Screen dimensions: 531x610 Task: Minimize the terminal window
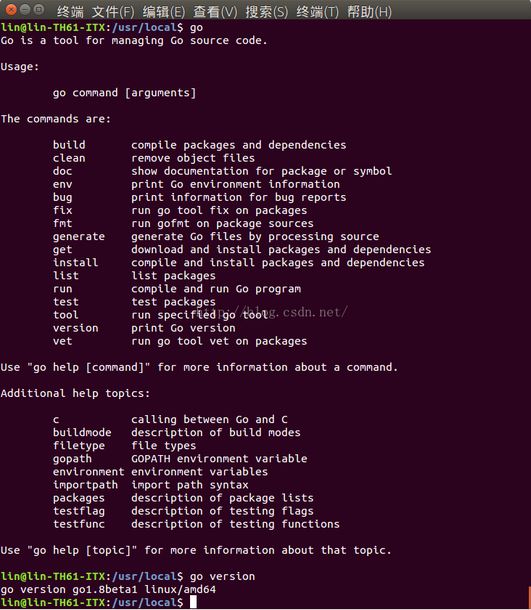tap(25, 9)
